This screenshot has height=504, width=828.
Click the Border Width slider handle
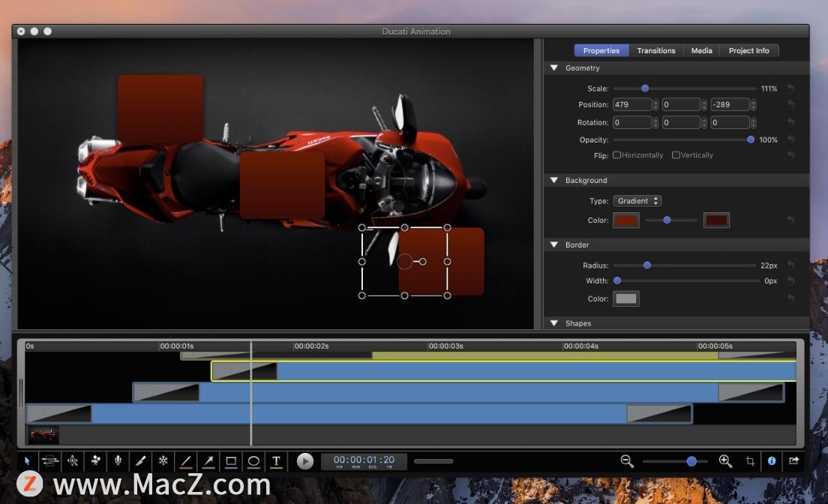(616, 280)
